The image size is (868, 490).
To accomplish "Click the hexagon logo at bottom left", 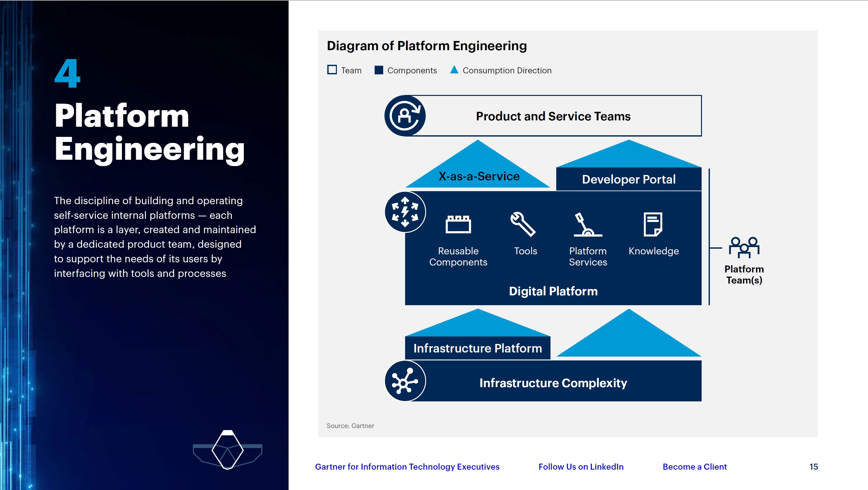I will [227, 450].
